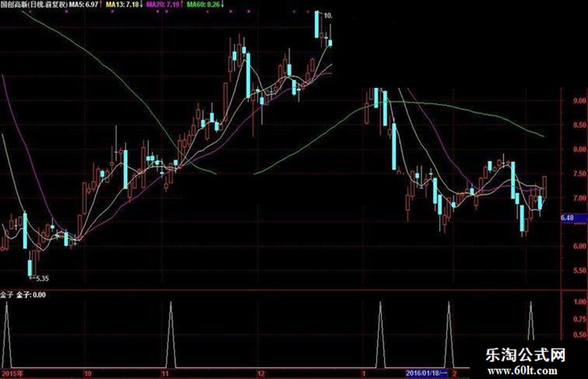Click the highlighted 6.48 cursor price tag
Screen dimensions: 588x379
574,218
